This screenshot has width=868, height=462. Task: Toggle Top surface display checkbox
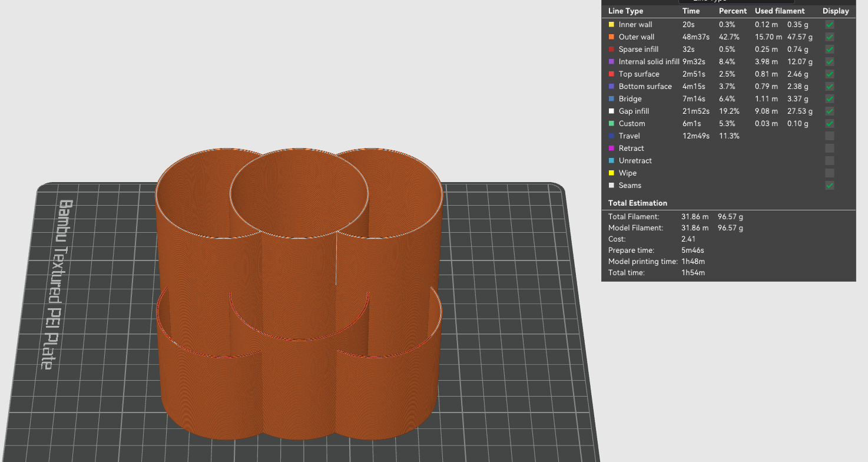[829, 74]
